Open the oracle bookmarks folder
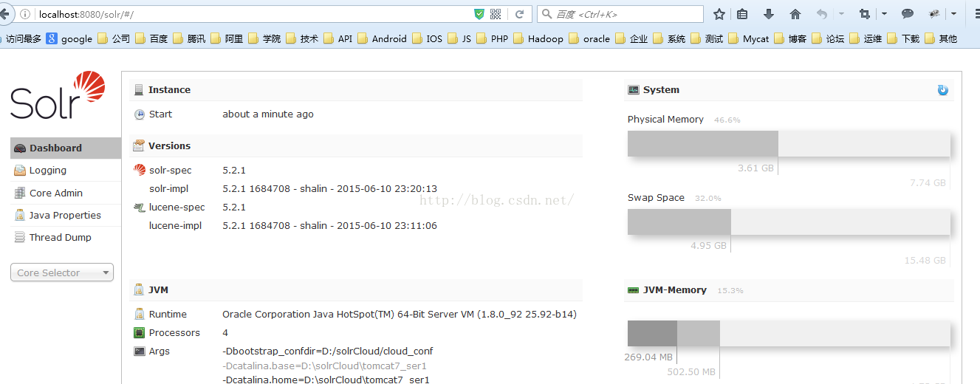The width and height of the screenshot is (980, 384). click(x=589, y=39)
